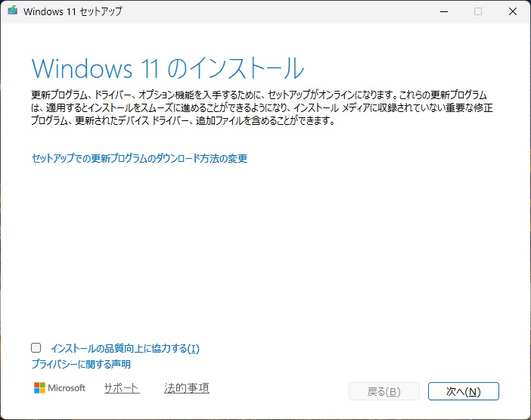Image resolution: width=531 pixels, height=420 pixels.
Task: Close the Windows 11 セットアップ dialog
Action: (513, 11)
